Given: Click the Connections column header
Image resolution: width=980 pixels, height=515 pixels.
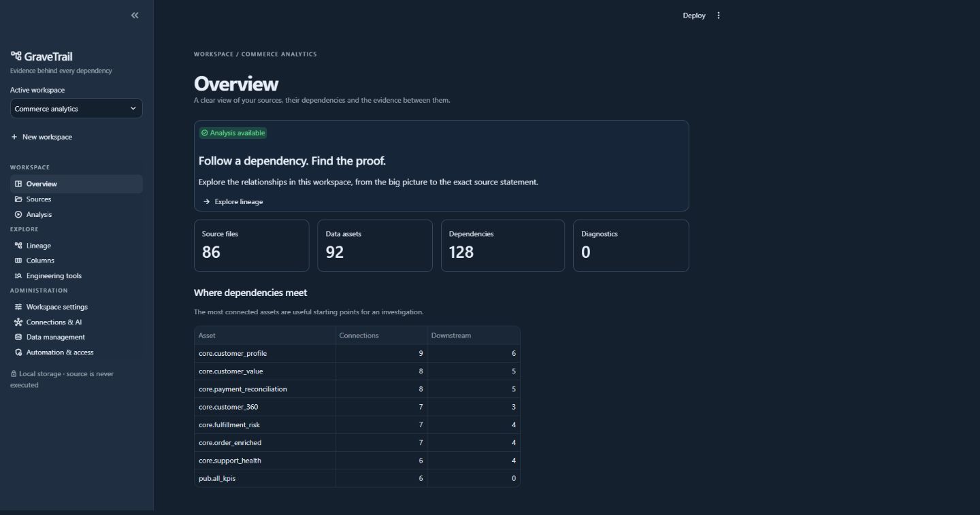Looking at the screenshot, I should click(381, 335).
